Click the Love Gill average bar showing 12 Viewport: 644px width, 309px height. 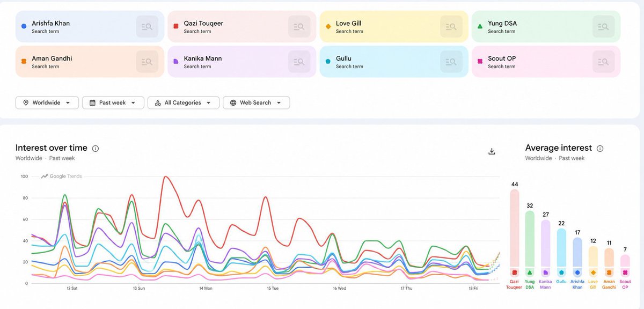593,262
